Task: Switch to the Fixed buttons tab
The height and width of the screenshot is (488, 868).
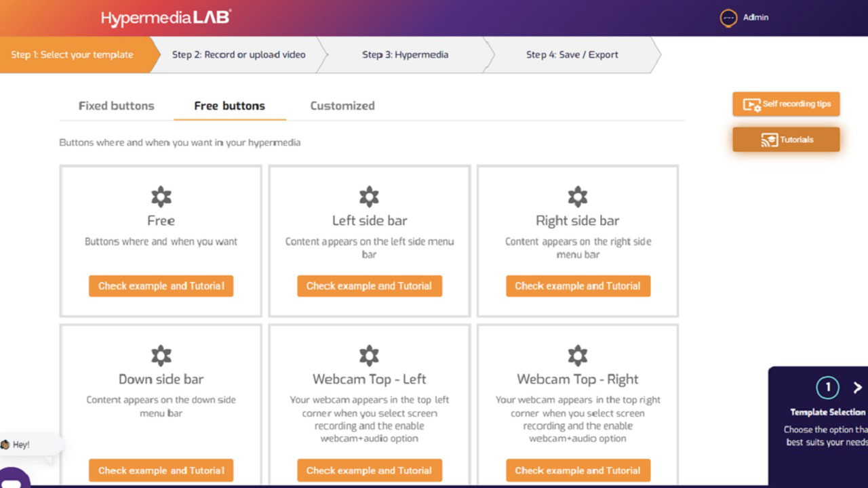Action: (116, 106)
